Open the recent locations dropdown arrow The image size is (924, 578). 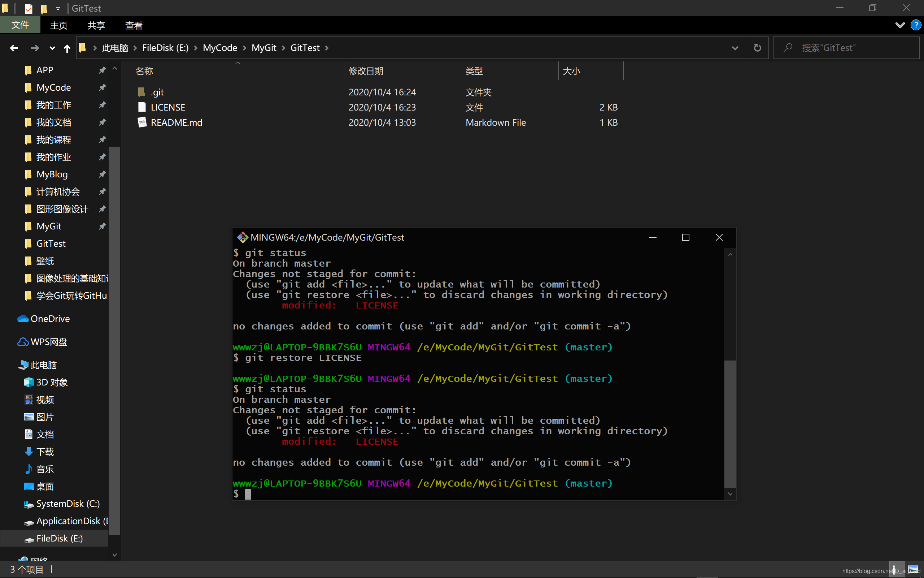52,48
